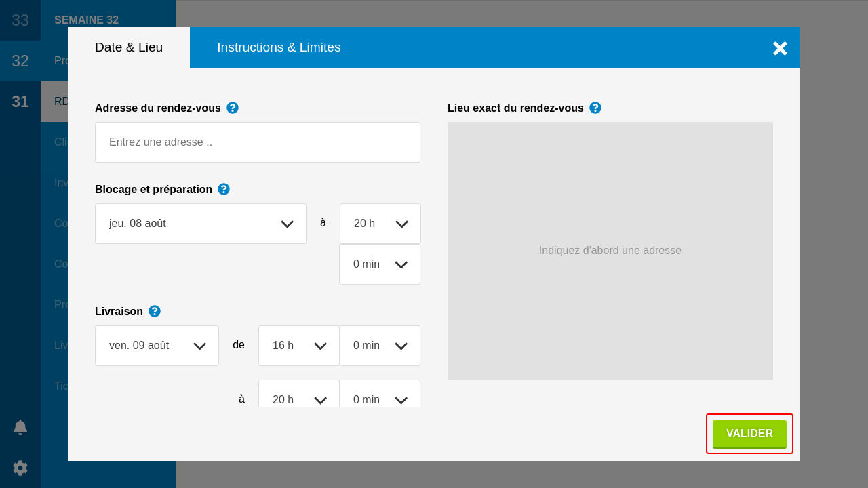The image size is (868, 488).
Task: Open help for Lieu exact du rendez-vous
Action: pyautogui.click(x=595, y=108)
